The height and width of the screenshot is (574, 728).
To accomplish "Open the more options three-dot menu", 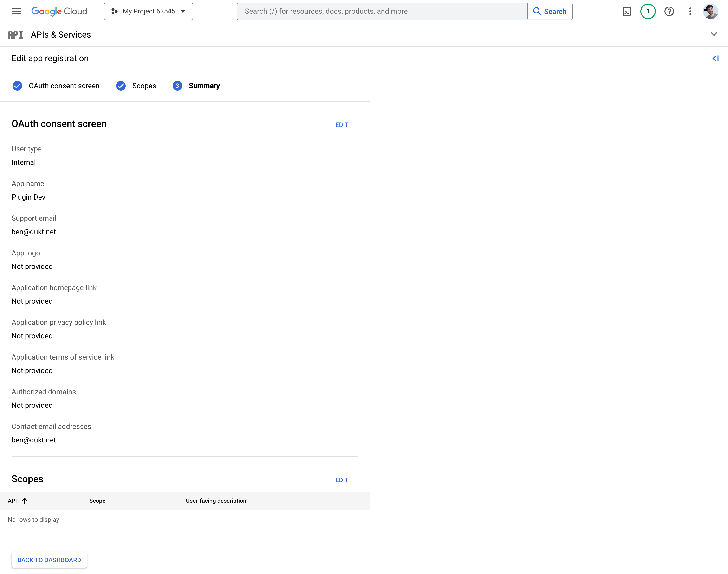I will pos(690,11).
